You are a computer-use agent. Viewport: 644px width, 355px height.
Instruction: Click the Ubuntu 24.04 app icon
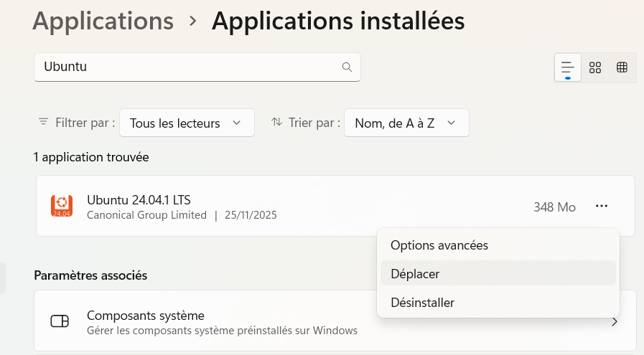pos(62,206)
